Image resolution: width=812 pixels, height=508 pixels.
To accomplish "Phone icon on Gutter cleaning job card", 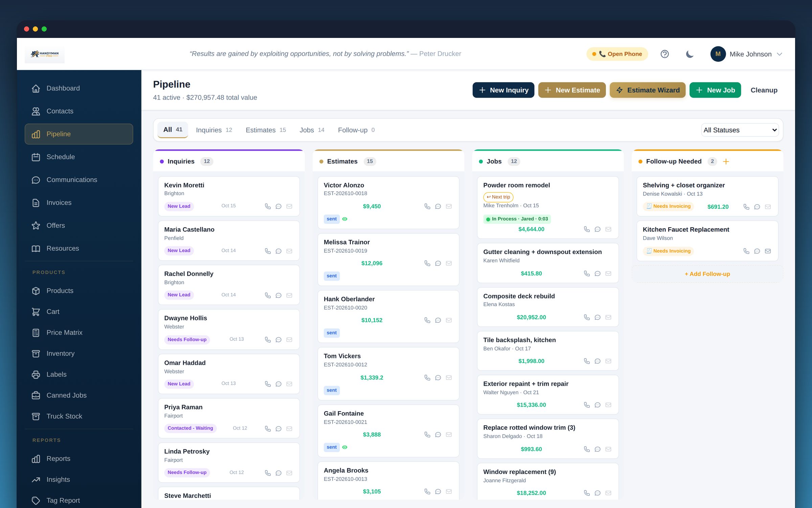I will click(x=587, y=273).
